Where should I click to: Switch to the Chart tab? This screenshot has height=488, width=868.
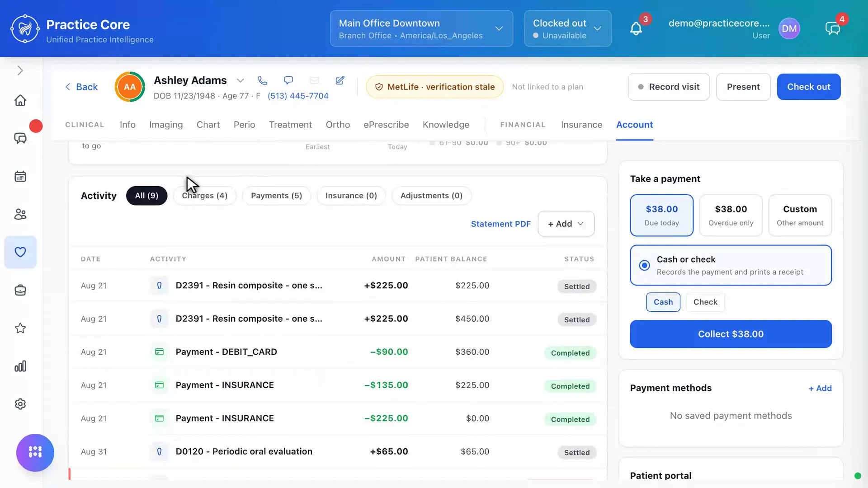[208, 125]
